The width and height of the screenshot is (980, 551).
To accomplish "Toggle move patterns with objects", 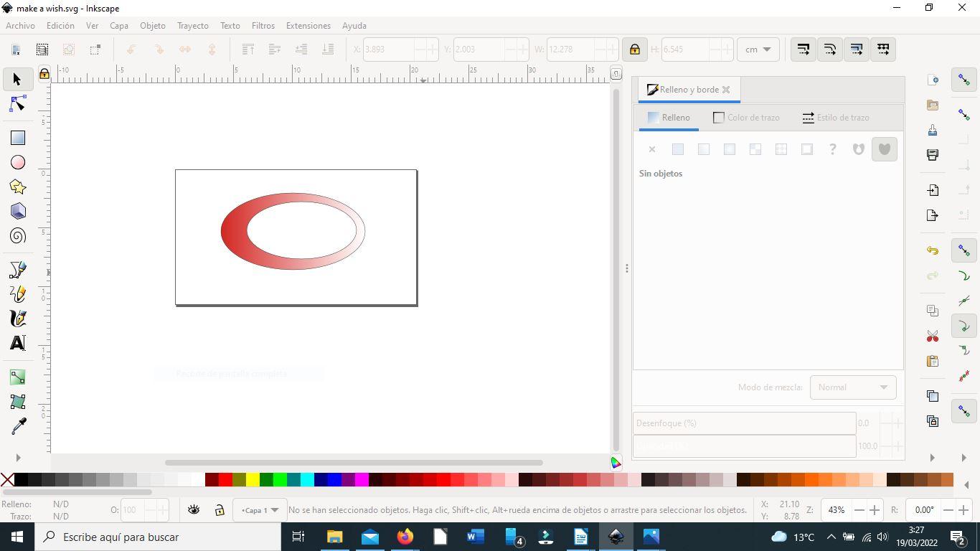I will coord(883,50).
